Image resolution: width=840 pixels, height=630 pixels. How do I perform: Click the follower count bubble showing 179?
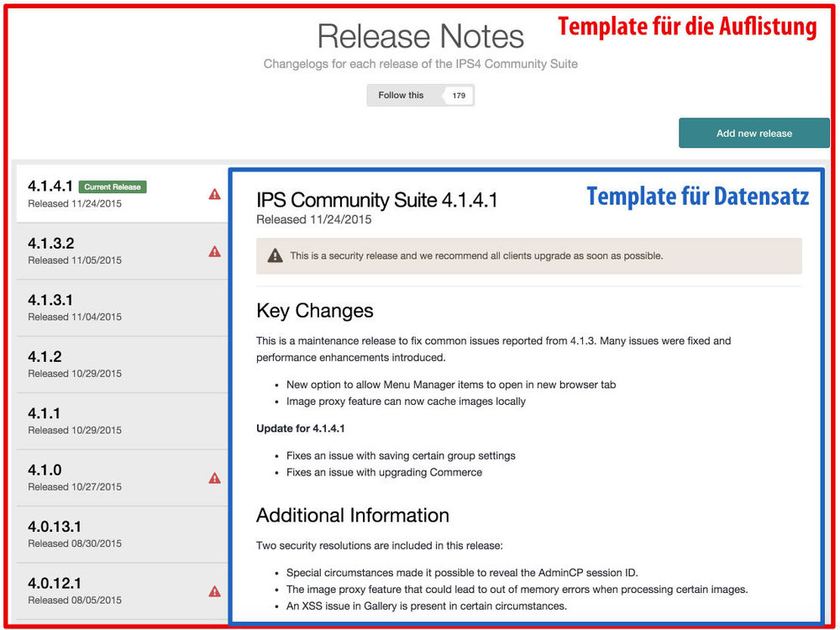[458, 95]
